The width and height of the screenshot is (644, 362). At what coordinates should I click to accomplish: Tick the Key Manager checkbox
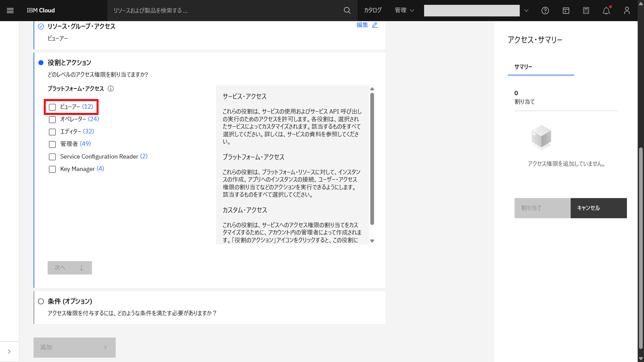pyautogui.click(x=52, y=169)
